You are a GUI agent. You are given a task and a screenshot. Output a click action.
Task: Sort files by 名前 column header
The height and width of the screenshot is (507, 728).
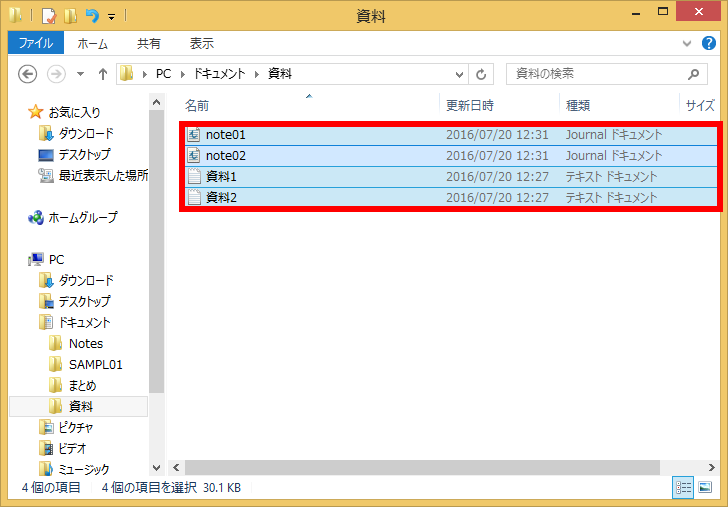point(197,105)
